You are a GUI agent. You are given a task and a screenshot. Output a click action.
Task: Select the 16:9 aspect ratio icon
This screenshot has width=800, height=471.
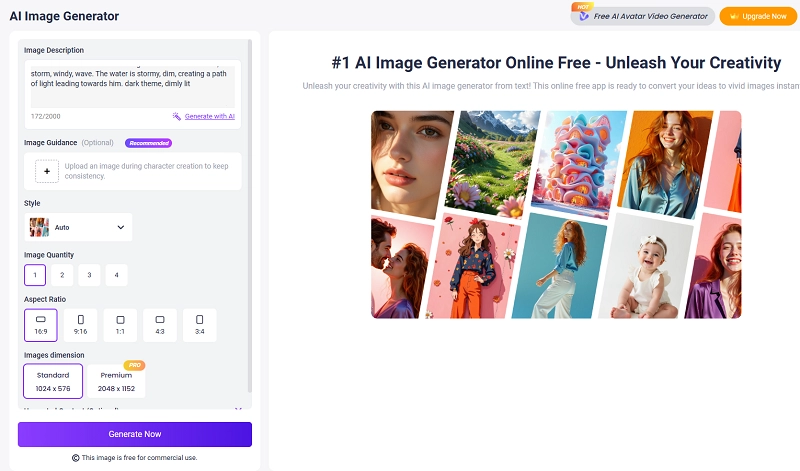pyautogui.click(x=41, y=320)
